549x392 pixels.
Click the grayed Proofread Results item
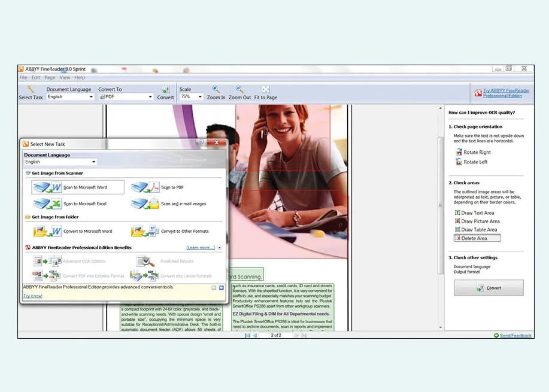tap(165, 261)
